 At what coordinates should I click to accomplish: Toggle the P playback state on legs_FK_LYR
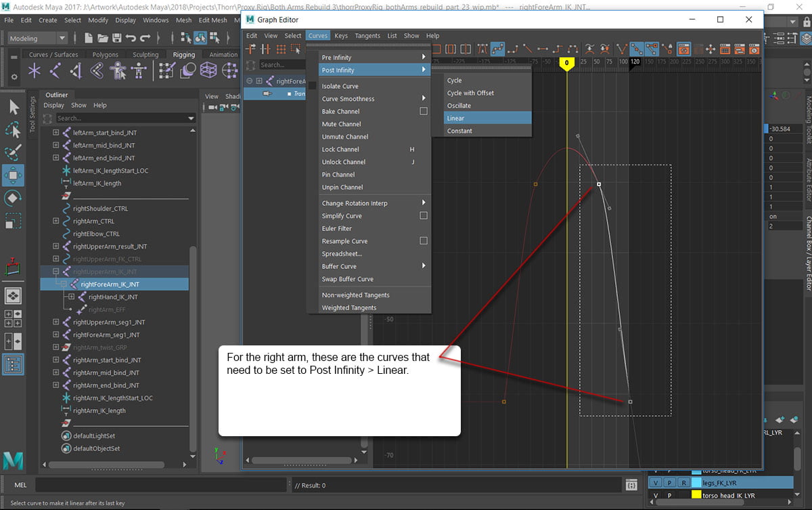[x=669, y=484]
